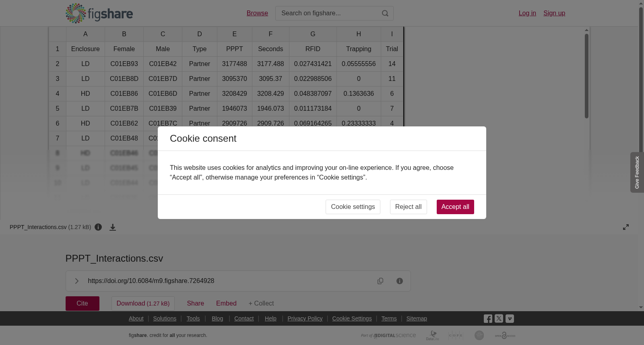Viewport: 644px width, 345px height.
Task: Expand the DOI citation chevron
Action: tap(76, 281)
